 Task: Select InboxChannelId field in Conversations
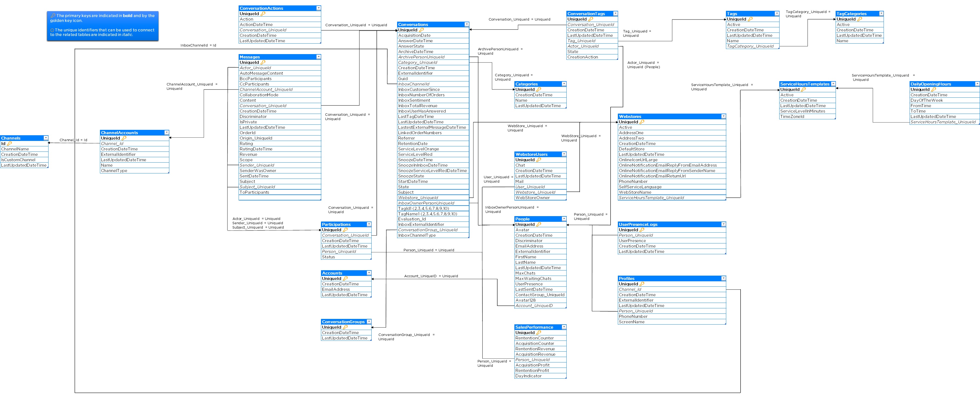pyautogui.click(x=414, y=84)
